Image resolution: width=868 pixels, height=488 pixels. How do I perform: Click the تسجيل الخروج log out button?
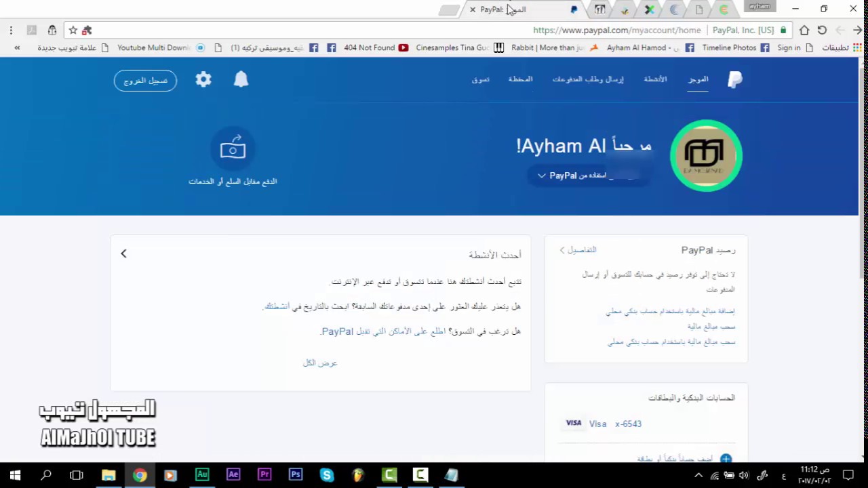click(x=145, y=80)
